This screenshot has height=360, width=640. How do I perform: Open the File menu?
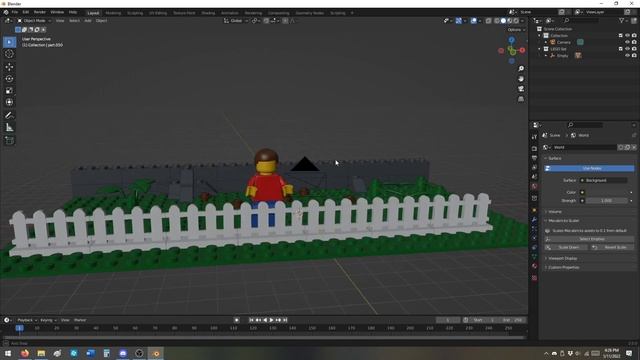click(x=15, y=12)
